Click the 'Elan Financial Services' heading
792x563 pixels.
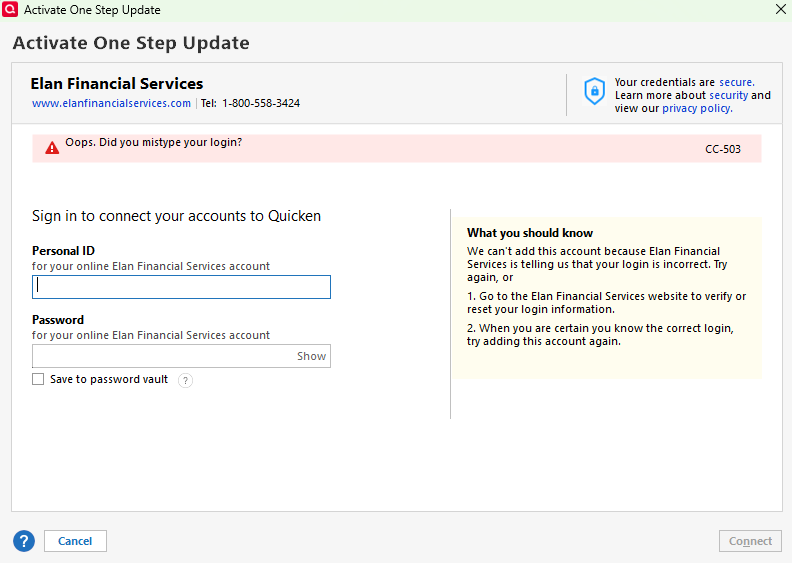tap(117, 83)
